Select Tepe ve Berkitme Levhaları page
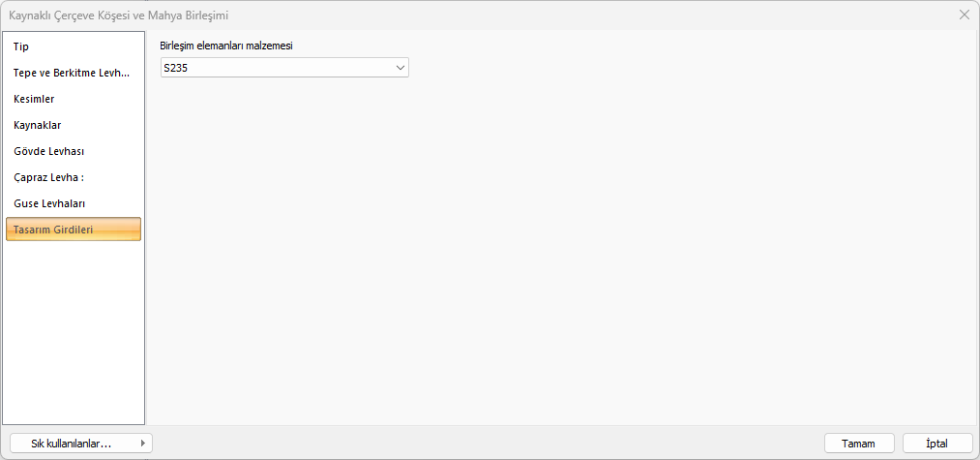This screenshot has width=980, height=460. pos(74,73)
